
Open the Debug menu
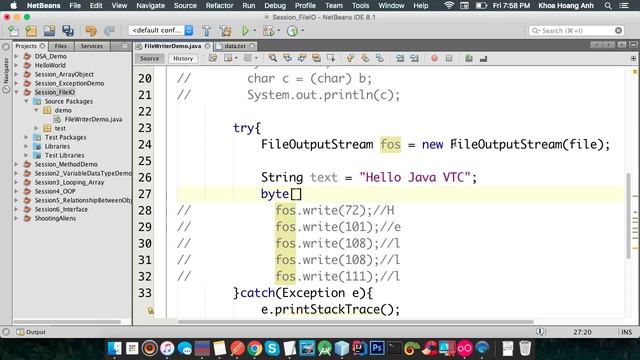275,6
